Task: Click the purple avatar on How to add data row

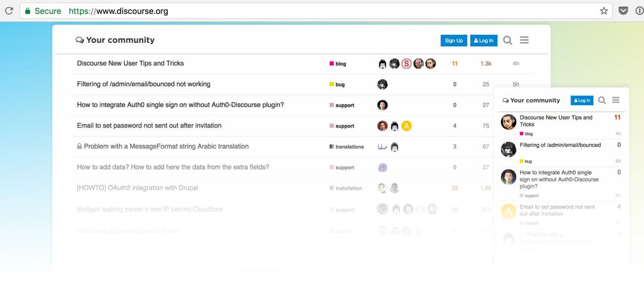Action: [x=382, y=167]
